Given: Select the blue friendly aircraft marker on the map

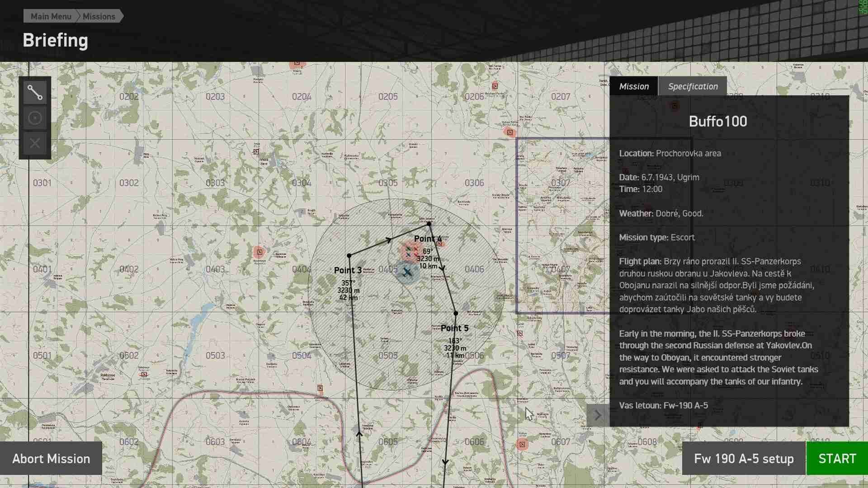Looking at the screenshot, I should point(407,272).
